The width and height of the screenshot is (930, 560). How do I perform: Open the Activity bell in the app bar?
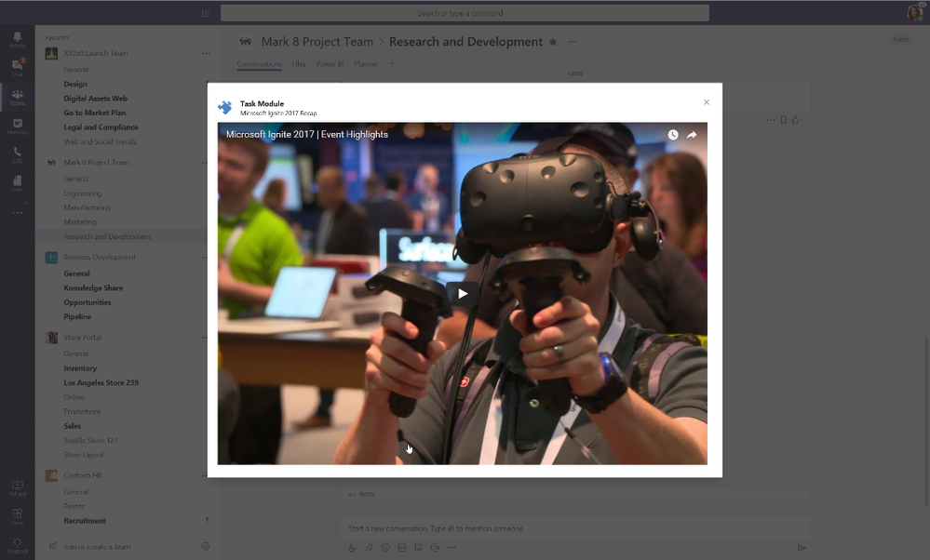point(17,40)
